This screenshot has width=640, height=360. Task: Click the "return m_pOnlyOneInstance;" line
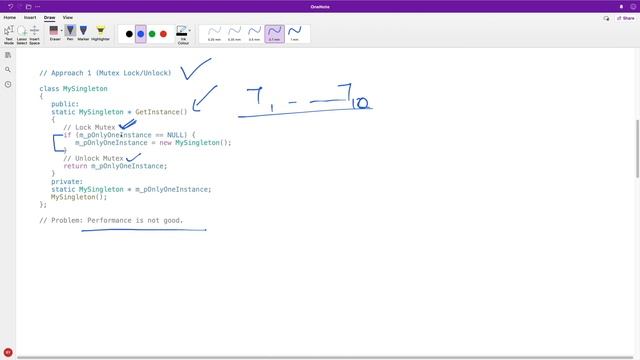pos(115,166)
